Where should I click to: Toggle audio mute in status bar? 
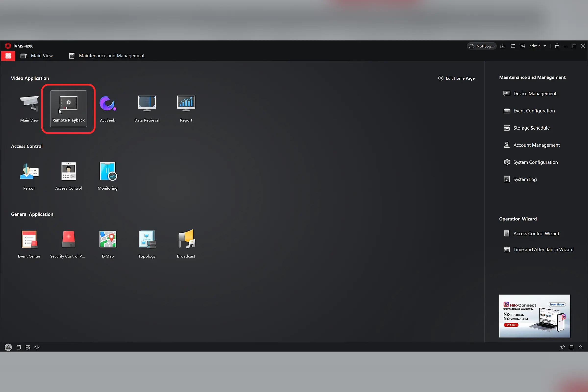pos(37,347)
